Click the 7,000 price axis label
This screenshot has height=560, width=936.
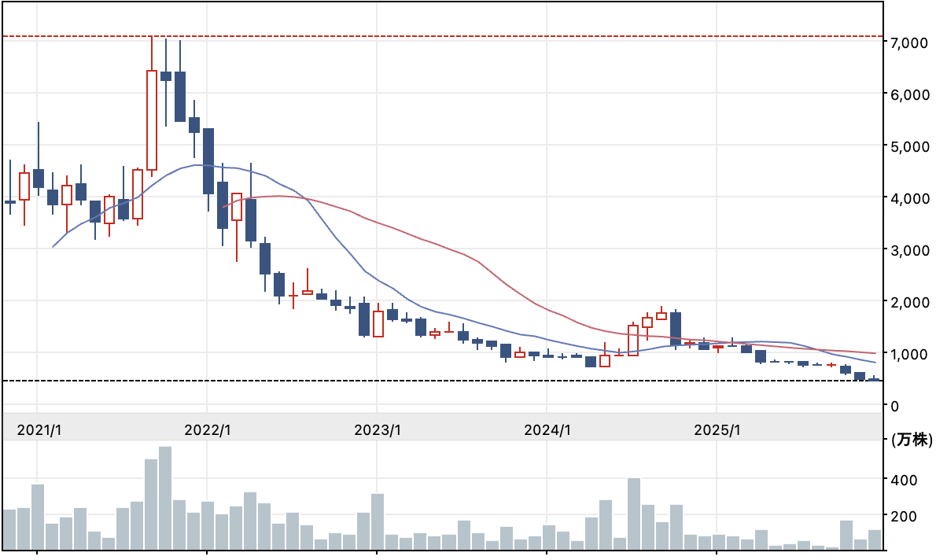[909, 43]
